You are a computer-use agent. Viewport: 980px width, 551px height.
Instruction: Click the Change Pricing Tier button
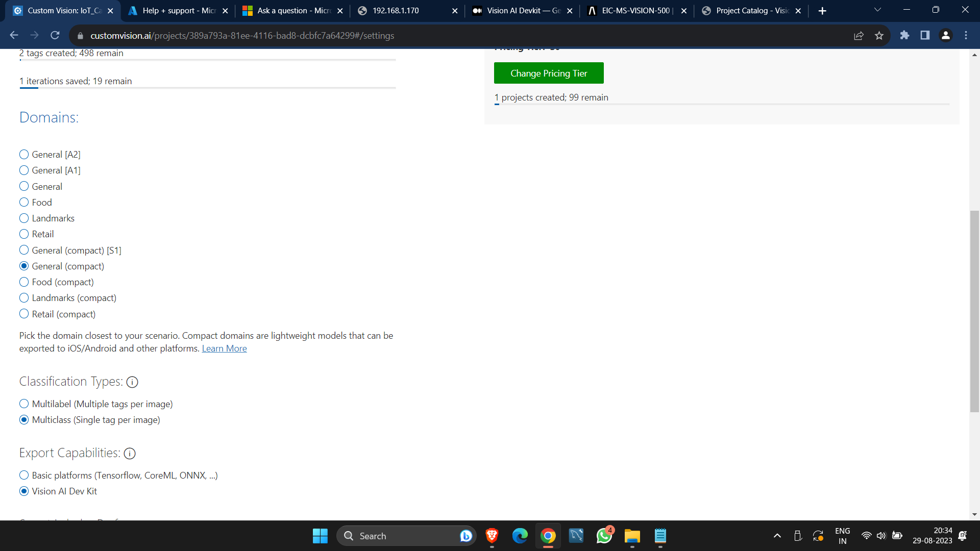click(x=549, y=73)
